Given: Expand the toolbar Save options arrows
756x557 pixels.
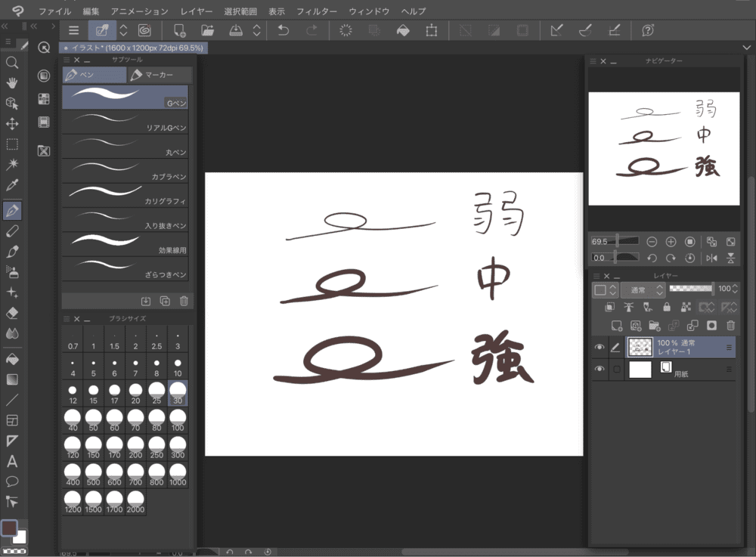Looking at the screenshot, I should (256, 30).
